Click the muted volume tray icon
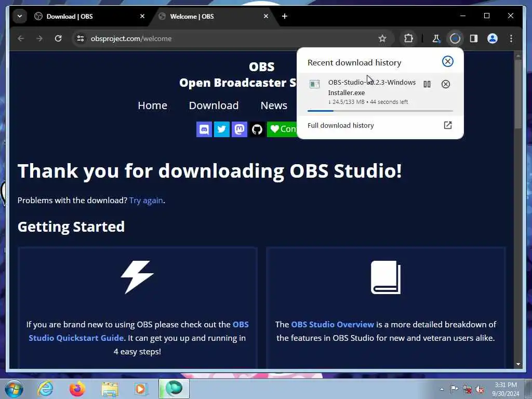The image size is (532, 399). pos(480,389)
